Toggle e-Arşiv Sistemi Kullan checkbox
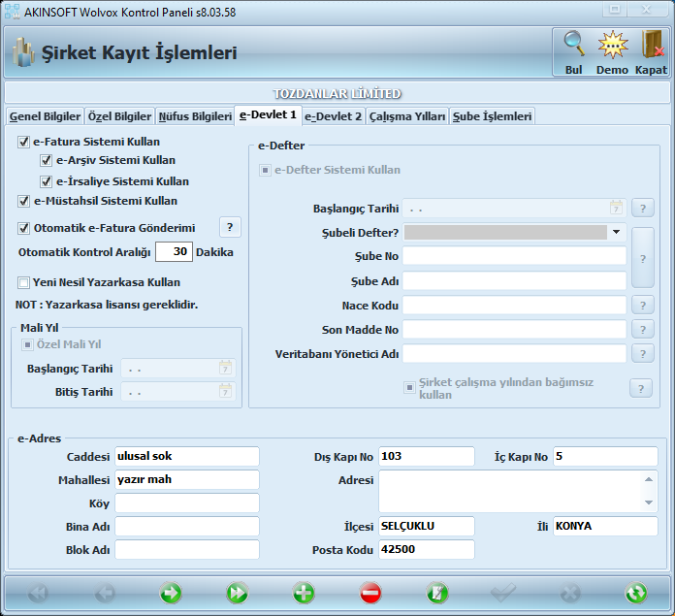The width and height of the screenshot is (675, 616). click(x=46, y=160)
